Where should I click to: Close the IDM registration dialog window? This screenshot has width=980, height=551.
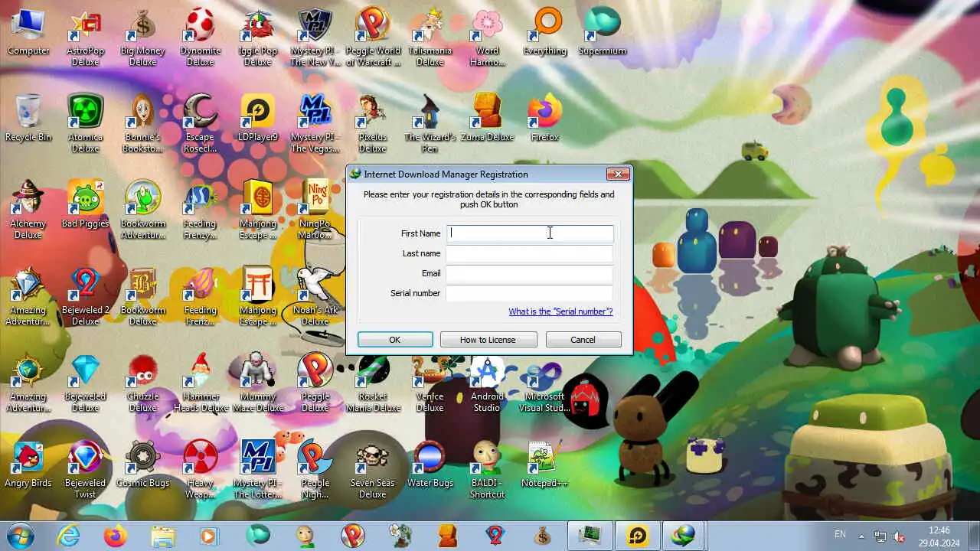618,174
